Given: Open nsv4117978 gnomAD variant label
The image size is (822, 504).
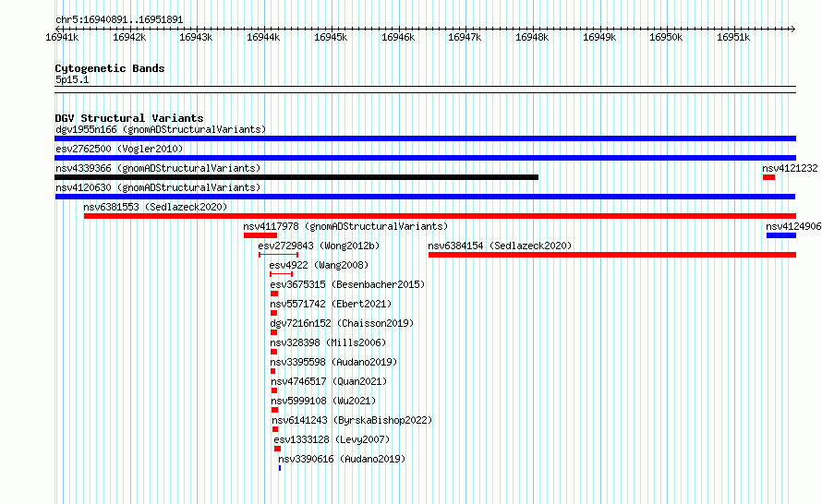Looking at the screenshot, I should point(345,226).
